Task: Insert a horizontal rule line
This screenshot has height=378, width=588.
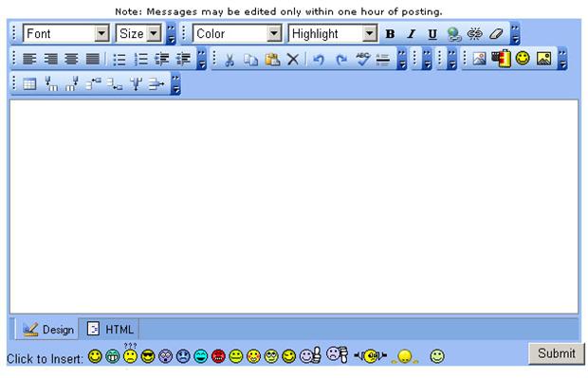Action: 383,59
